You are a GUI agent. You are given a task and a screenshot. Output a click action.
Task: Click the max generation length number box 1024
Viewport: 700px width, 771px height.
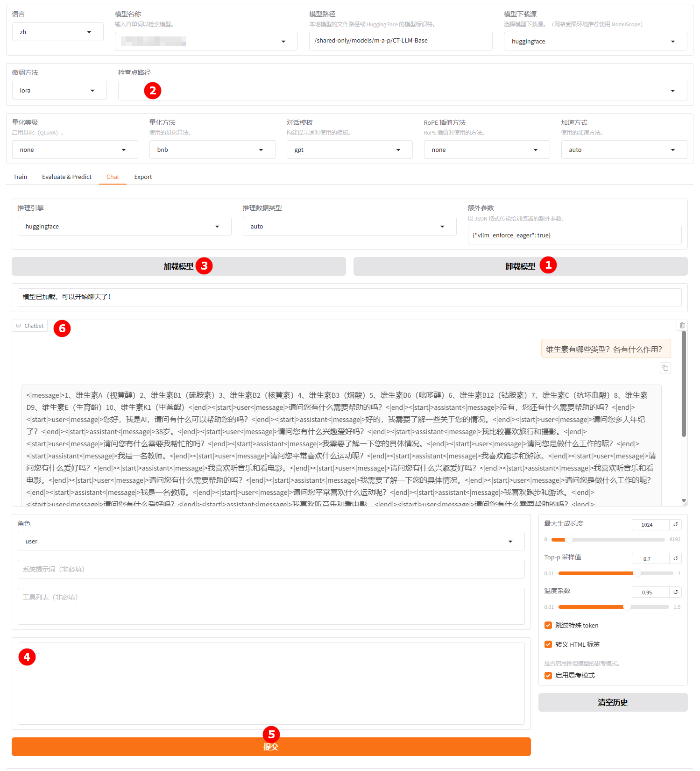point(651,525)
